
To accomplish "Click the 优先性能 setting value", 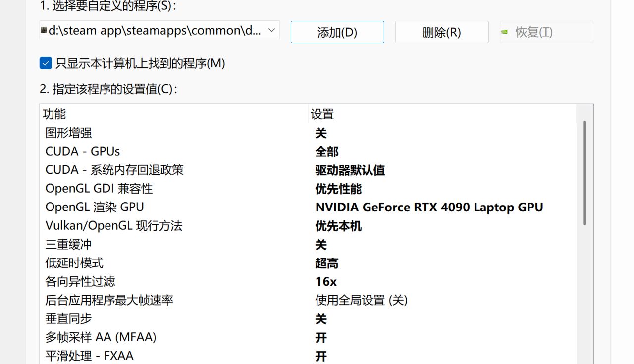I will tap(338, 189).
